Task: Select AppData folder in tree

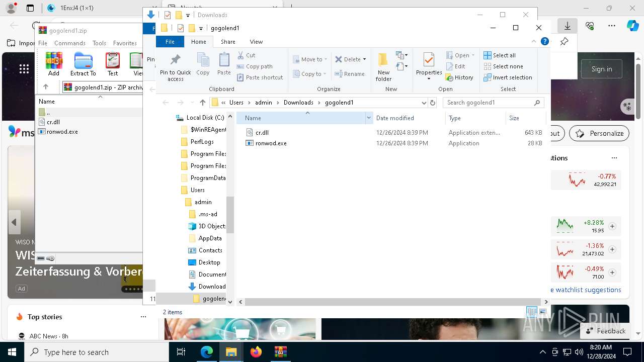Action: click(x=205, y=238)
